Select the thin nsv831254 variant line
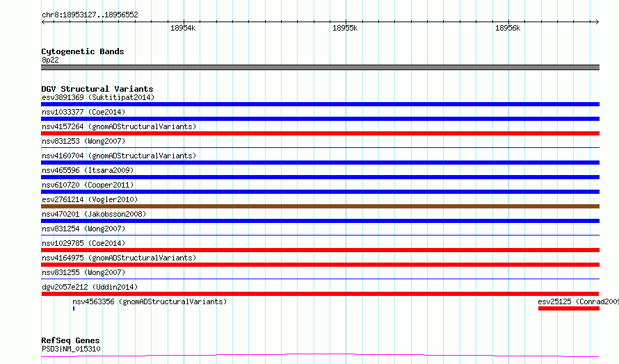619x364 pixels. [320, 235]
